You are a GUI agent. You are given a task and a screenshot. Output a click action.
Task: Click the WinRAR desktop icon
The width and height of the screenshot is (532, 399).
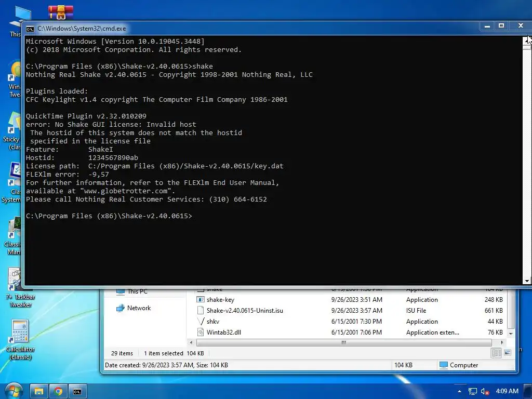click(x=60, y=12)
